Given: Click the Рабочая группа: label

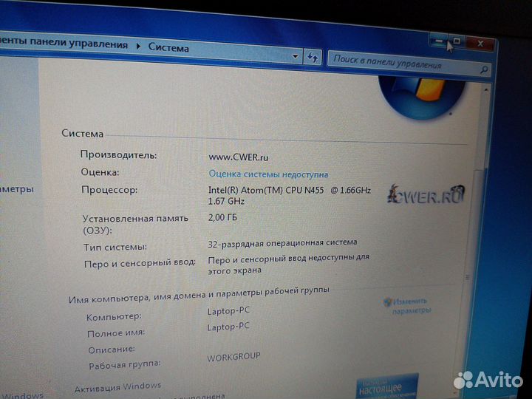Looking at the screenshot, I should coord(125,365).
